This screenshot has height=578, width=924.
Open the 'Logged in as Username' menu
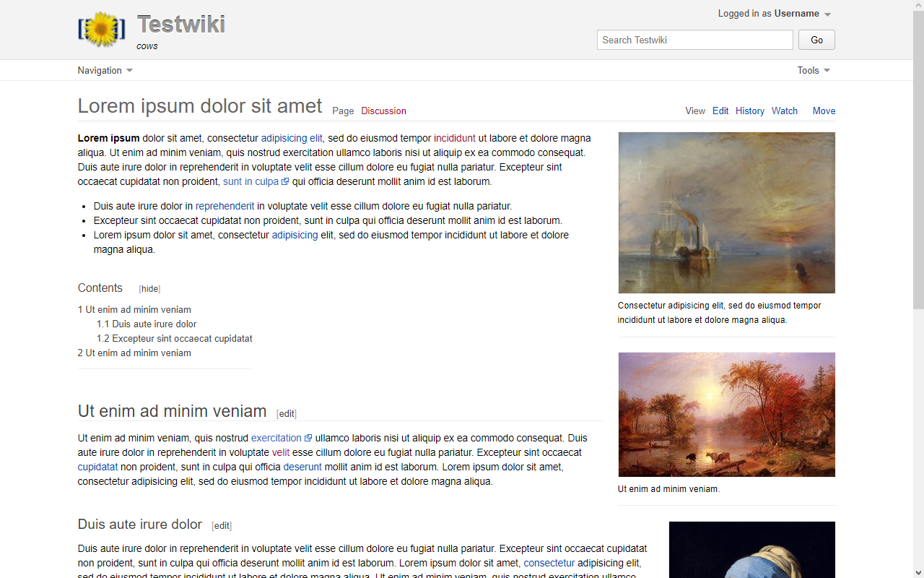(x=775, y=14)
